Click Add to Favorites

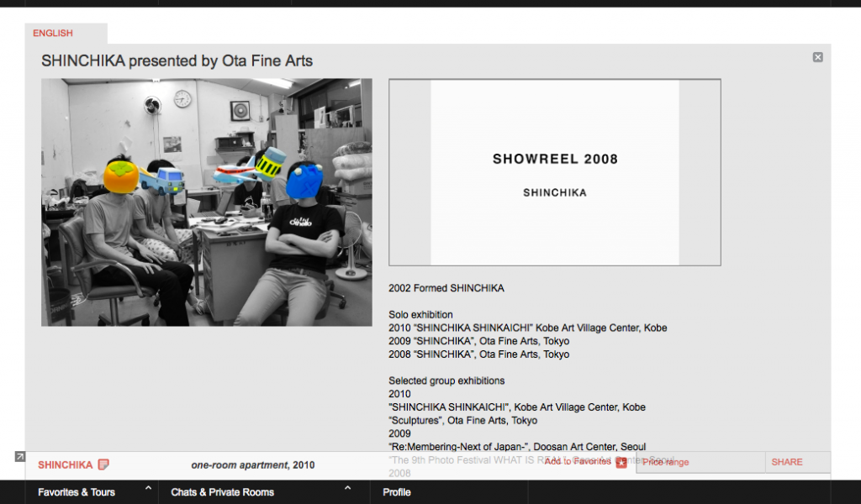click(577, 462)
